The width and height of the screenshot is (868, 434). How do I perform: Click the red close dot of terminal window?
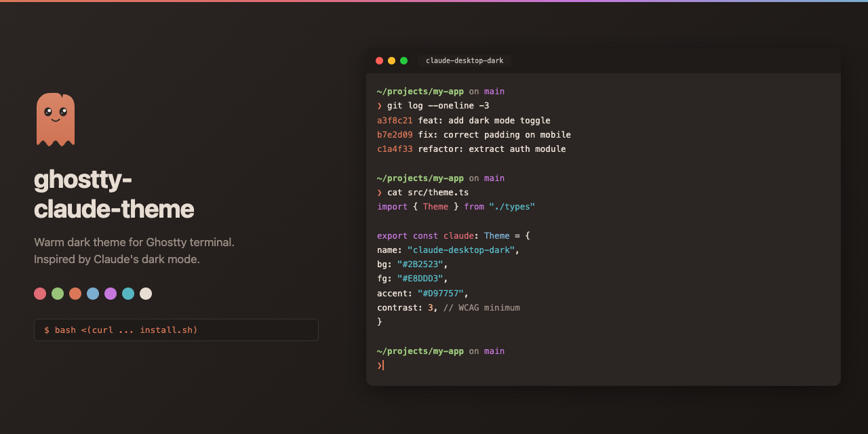point(379,60)
